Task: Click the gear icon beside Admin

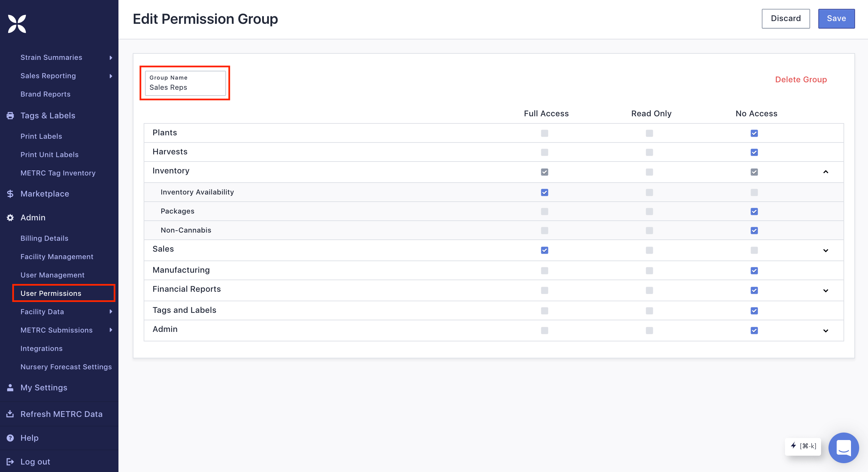Action: [10, 217]
